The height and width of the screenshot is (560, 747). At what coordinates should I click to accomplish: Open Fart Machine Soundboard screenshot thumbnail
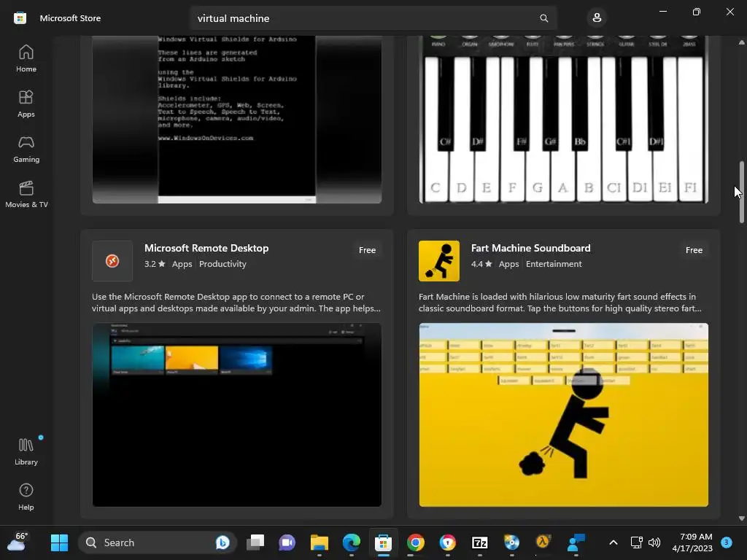coord(564,415)
